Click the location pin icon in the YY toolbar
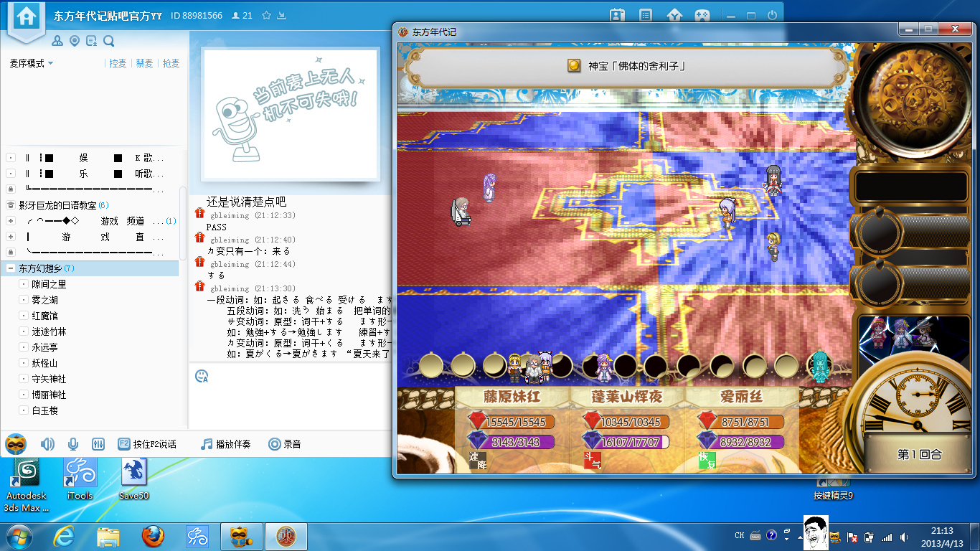Image resolution: width=980 pixels, height=551 pixels. [x=75, y=41]
